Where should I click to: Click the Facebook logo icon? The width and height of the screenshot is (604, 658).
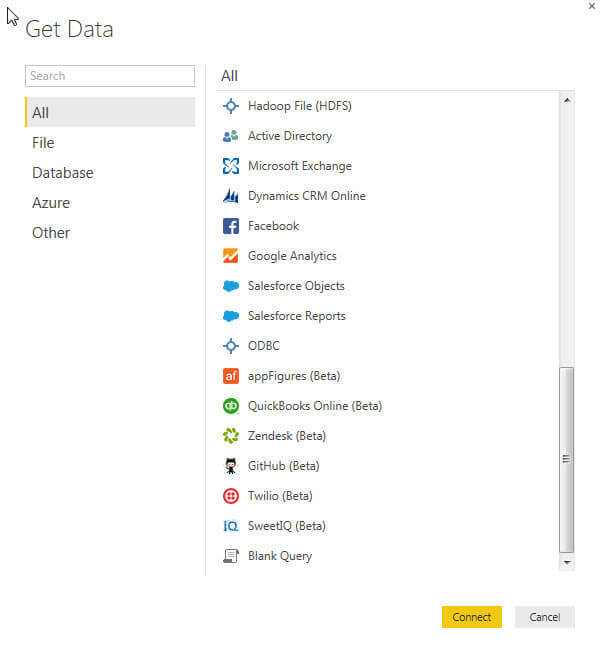click(231, 226)
